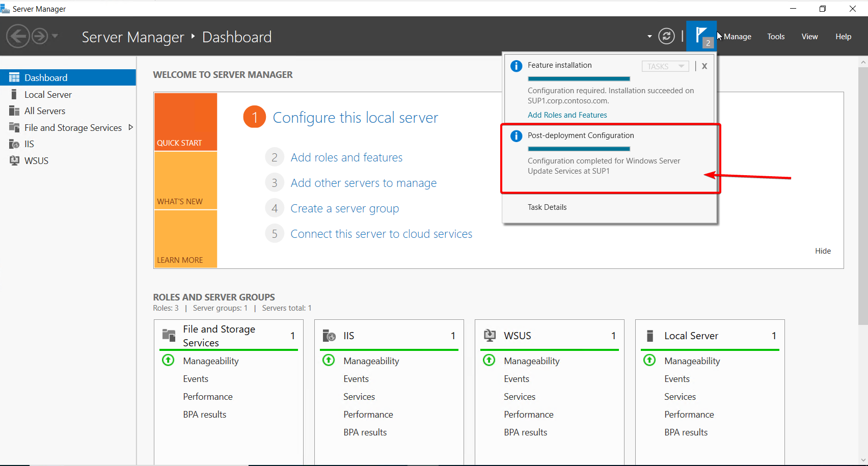The width and height of the screenshot is (868, 466).
Task: Open the TASKS dropdown in notification
Action: tap(665, 66)
